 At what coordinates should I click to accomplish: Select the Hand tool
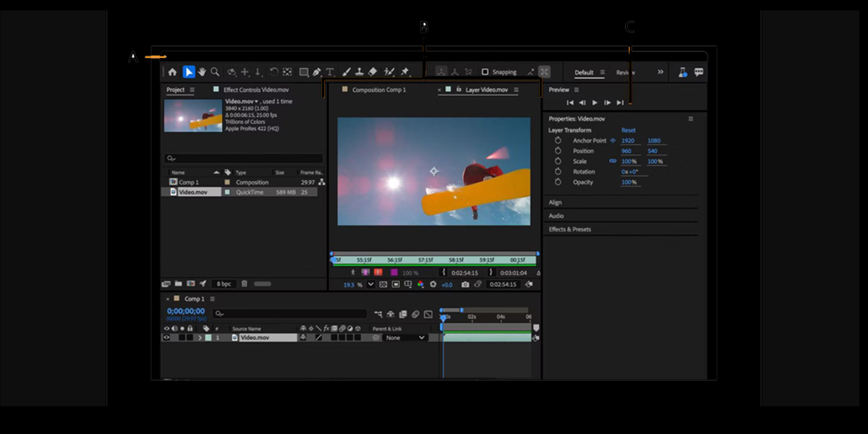click(x=202, y=72)
